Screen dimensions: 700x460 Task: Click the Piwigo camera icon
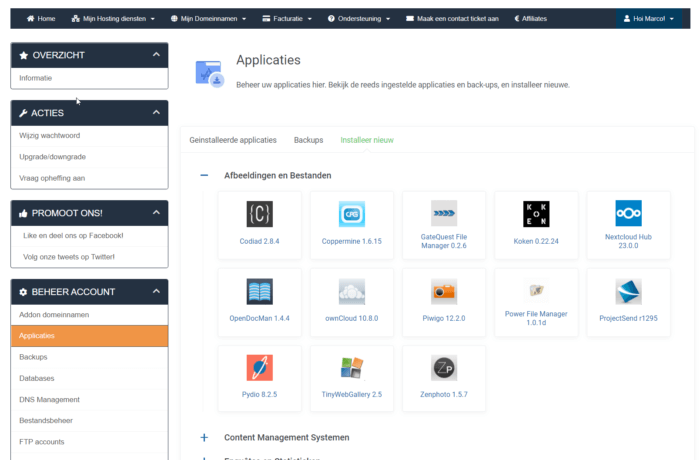click(444, 292)
